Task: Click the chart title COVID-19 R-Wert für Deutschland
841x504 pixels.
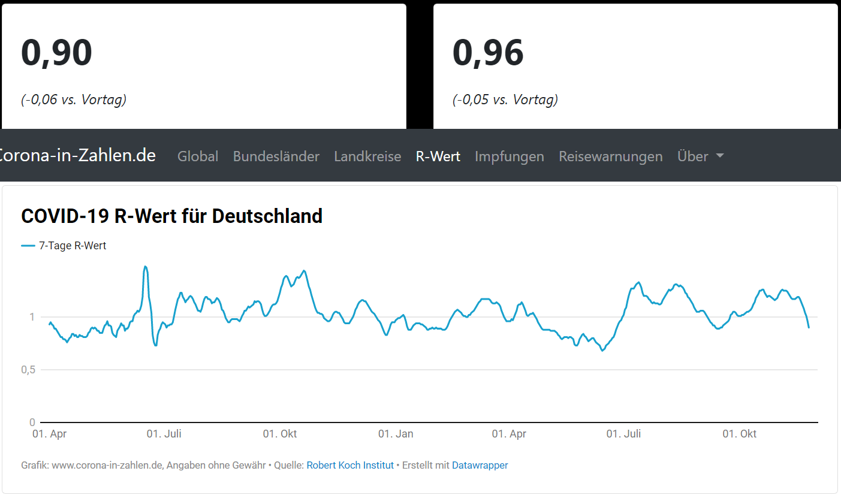Action: click(171, 216)
